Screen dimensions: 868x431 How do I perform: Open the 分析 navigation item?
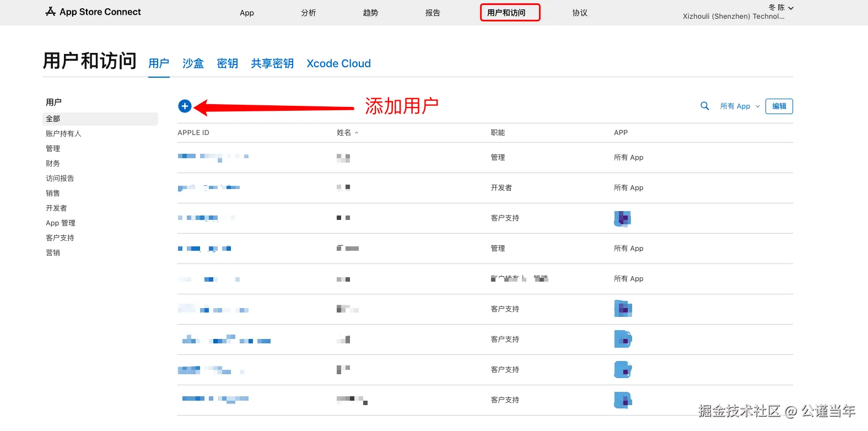click(309, 13)
